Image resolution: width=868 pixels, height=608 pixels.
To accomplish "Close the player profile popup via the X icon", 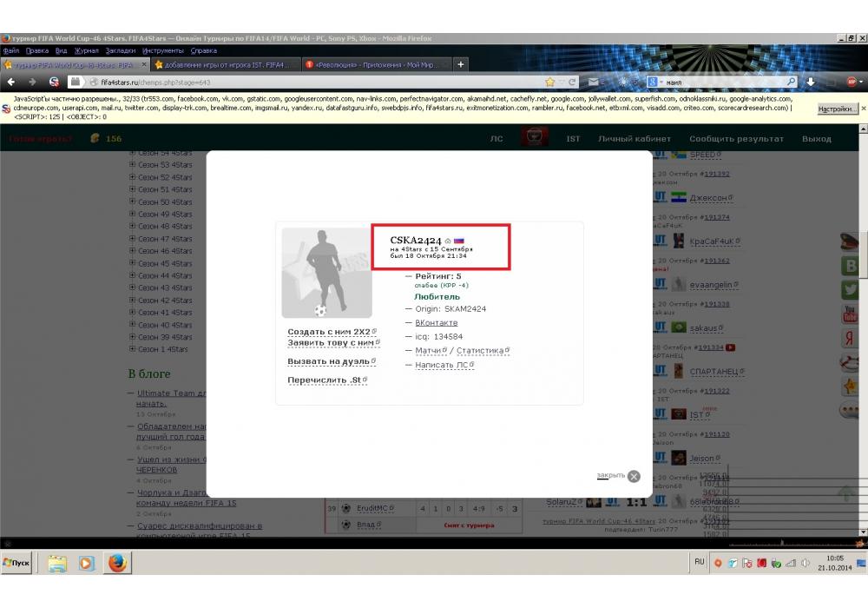I will [634, 476].
